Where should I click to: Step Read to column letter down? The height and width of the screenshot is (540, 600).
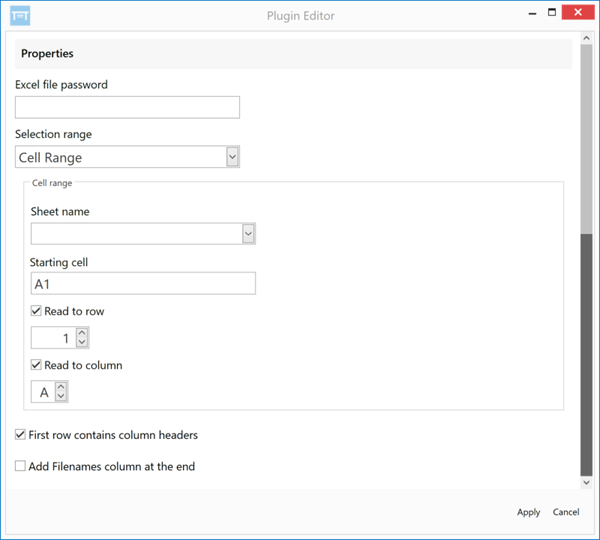[x=61, y=396]
